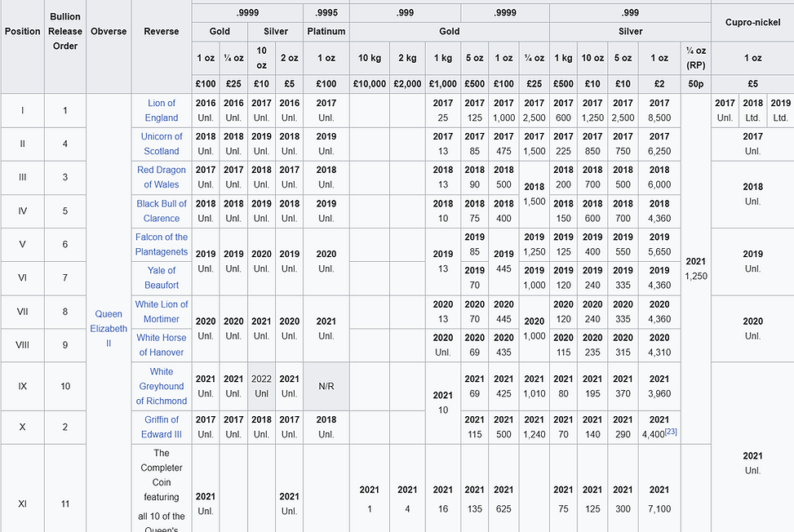Select the 2021 7,100 mintage cell

tap(659, 499)
